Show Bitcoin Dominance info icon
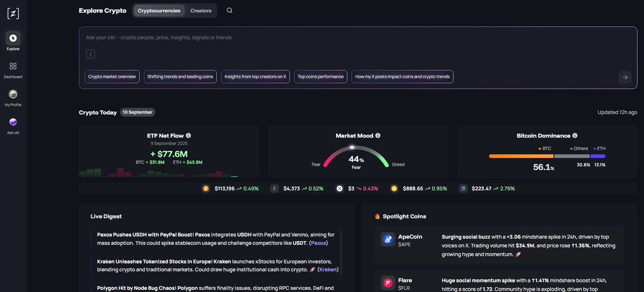This screenshot has width=644, height=292. point(575,136)
